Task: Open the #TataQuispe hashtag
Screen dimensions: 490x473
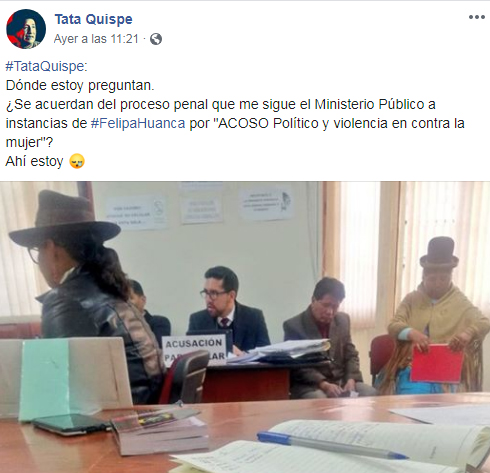Action: pos(45,66)
